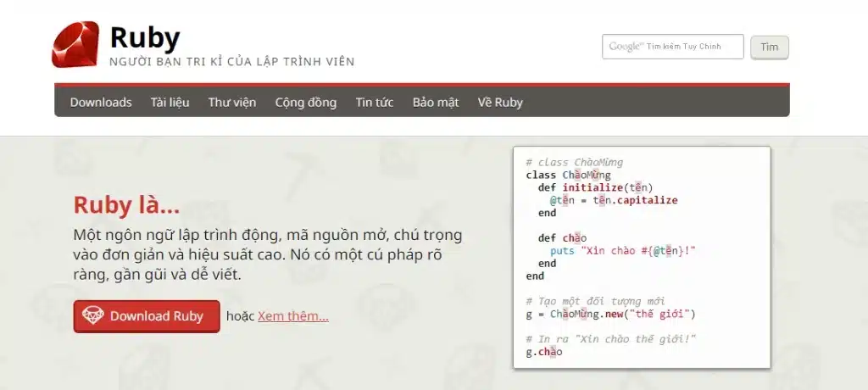Click the Ruby site title text
This screenshot has width=868, height=390.
(x=145, y=37)
